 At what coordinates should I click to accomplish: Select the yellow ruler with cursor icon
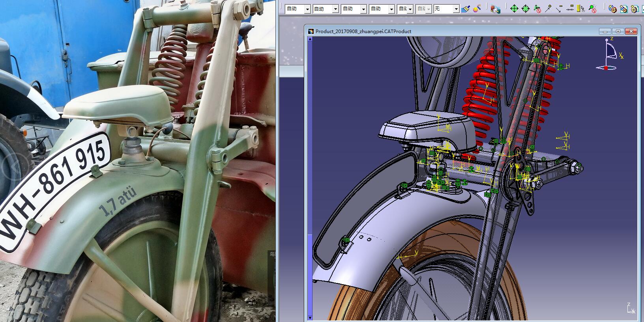[x=580, y=9]
